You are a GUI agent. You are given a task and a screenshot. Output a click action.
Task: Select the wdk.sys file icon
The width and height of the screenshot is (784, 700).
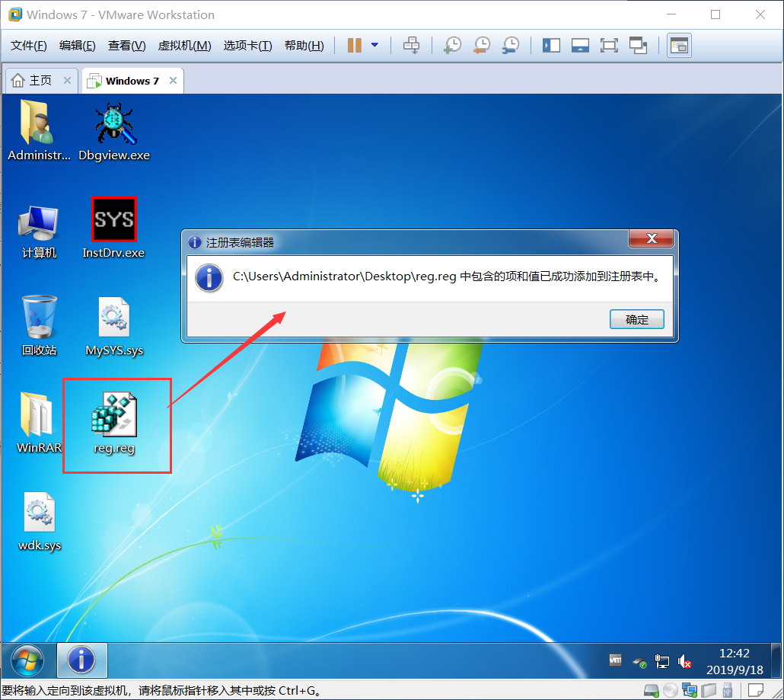(x=40, y=521)
